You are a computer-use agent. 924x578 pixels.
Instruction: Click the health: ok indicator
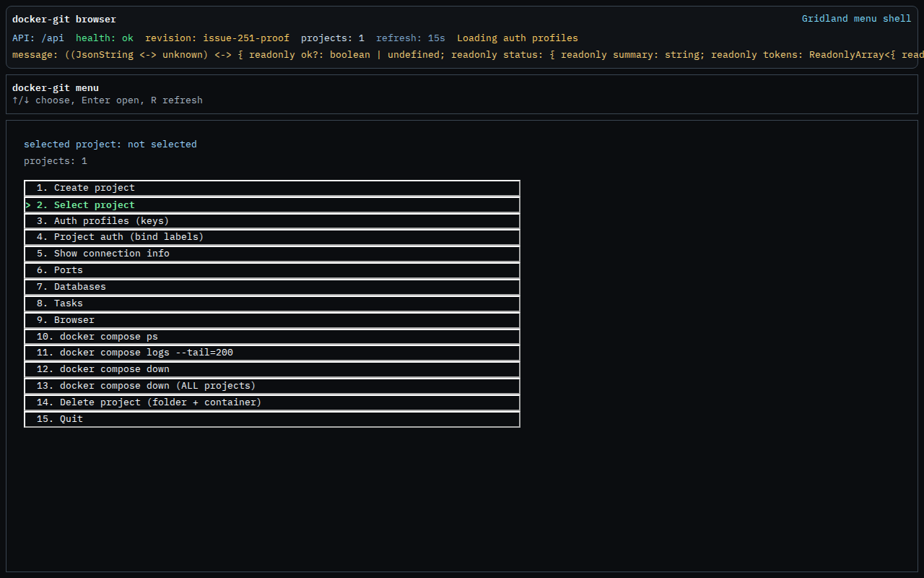105,38
